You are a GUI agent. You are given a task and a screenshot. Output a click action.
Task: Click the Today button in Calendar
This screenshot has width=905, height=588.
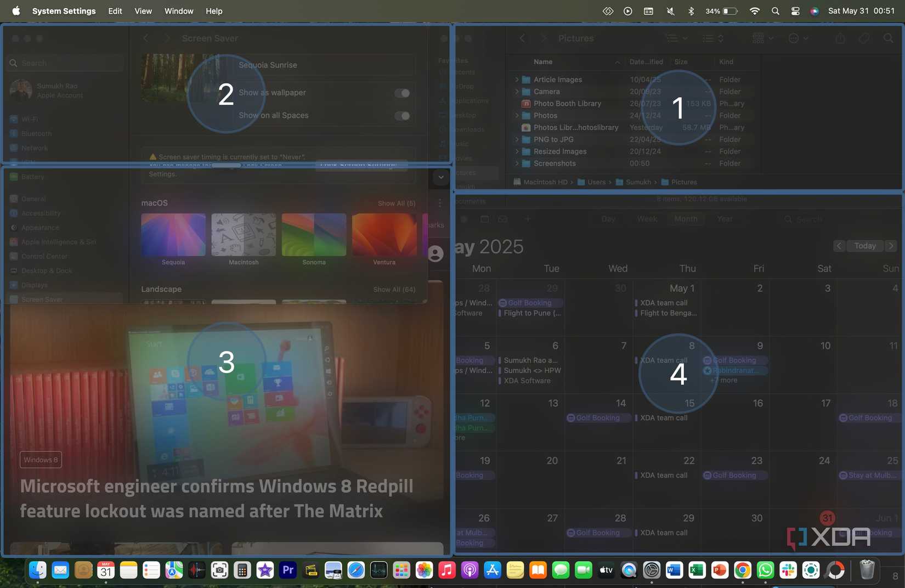(865, 246)
